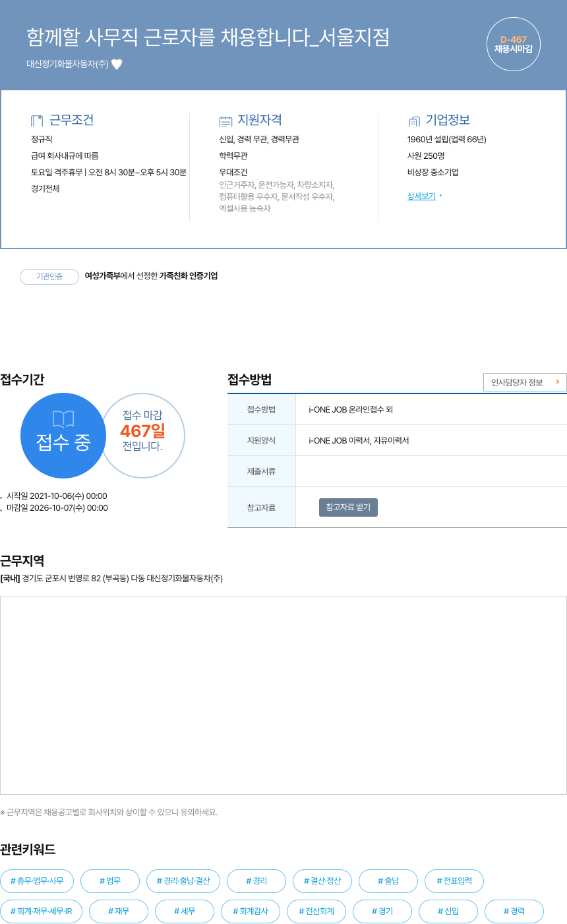
Task: Click the white heart favorite icon
Action: 117,64
